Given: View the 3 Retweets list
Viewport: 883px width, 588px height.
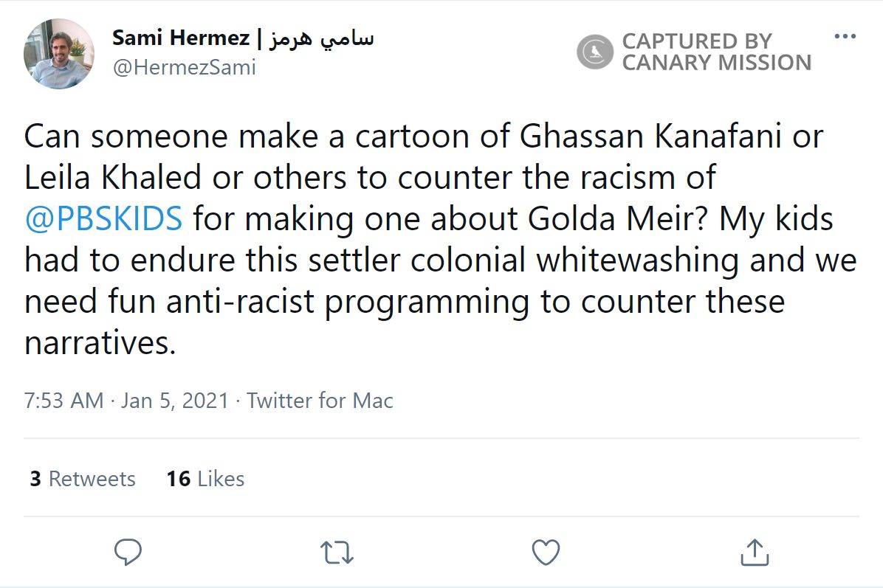Looking at the screenshot, I should (83, 479).
